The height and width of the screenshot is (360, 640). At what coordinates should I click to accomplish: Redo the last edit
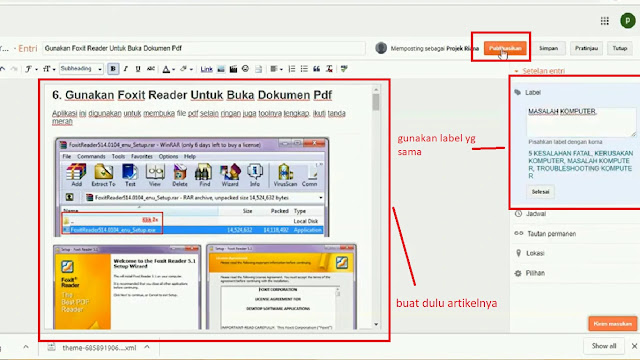click(13, 69)
